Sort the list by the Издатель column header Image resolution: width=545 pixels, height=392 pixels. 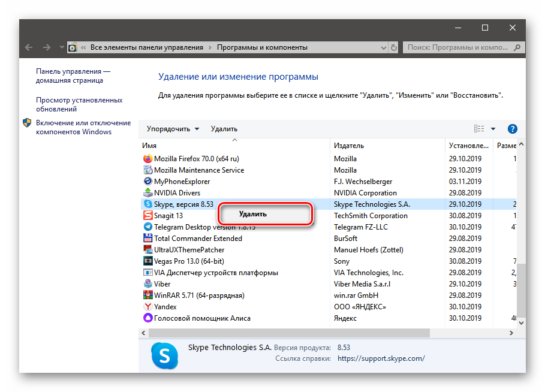[349, 146]
